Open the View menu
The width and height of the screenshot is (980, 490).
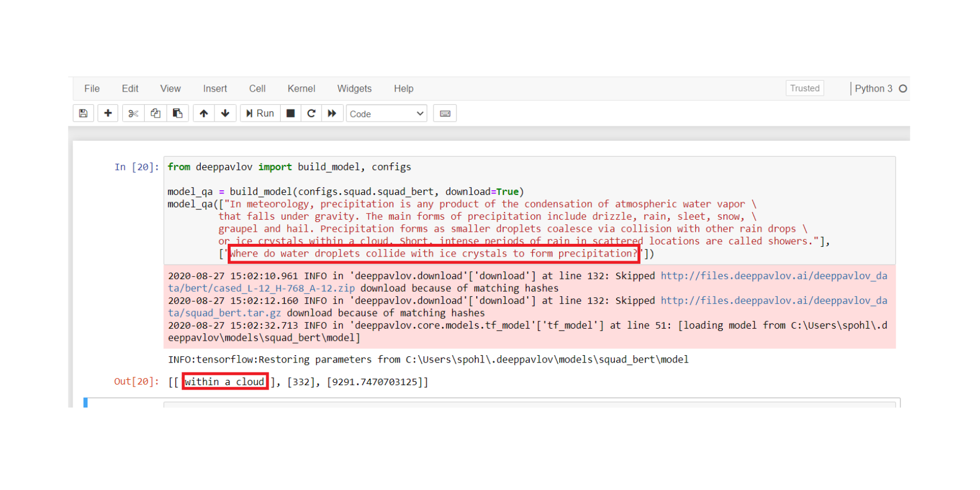171,89
